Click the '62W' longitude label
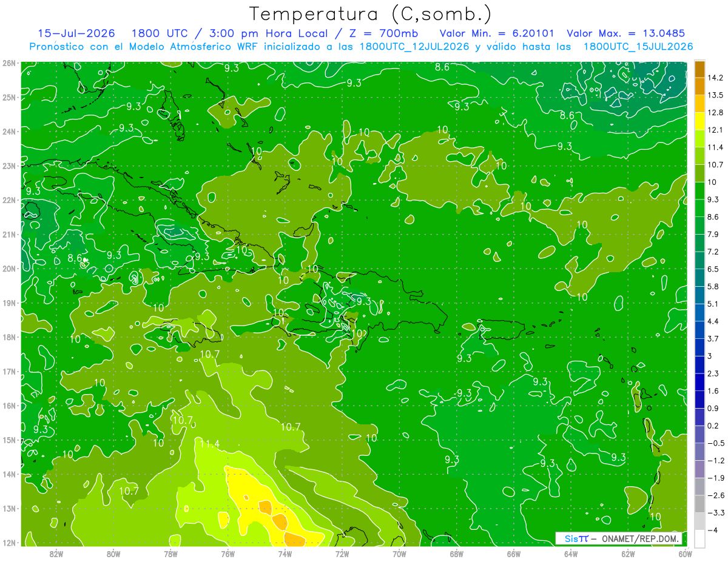Image resolution: width=728 pixels, height=562 pixels. coord(628,554)
